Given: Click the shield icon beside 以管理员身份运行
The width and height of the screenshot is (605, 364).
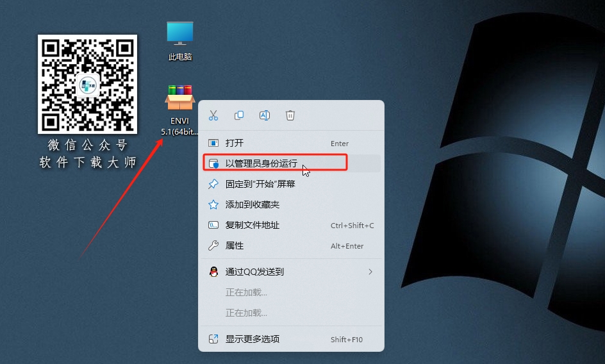Looking at the screenshot, I should click(x=213, y=163).
